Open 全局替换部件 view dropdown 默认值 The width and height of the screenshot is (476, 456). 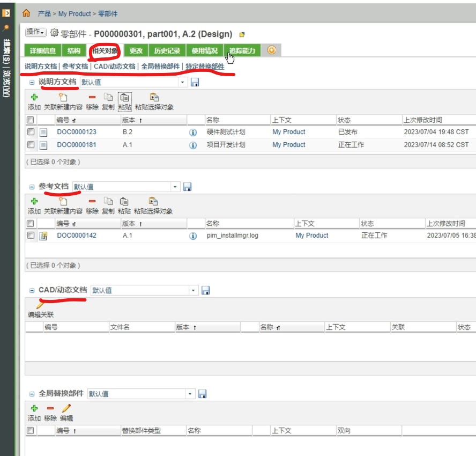[x=190, y=394]
